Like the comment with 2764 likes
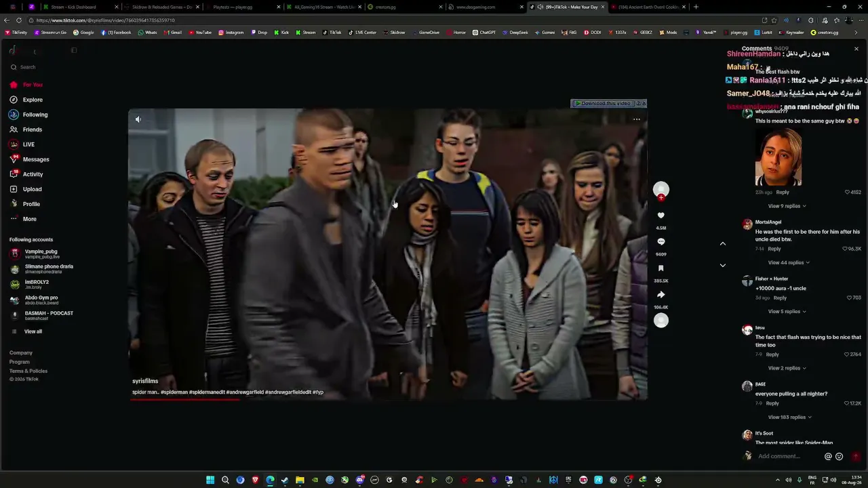Viewport: 868px width, 488px height. click(x=847, y=354)
